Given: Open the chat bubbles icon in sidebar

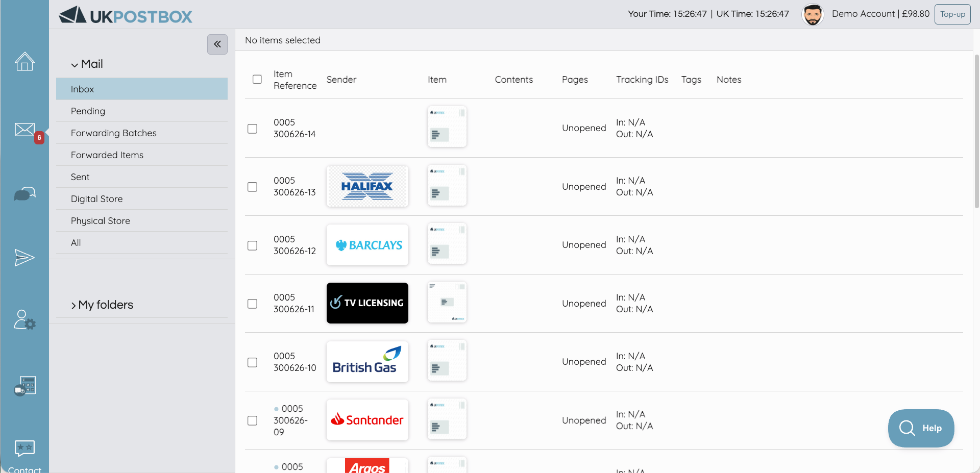Looking at the screenshot, I should pos(24,193).
